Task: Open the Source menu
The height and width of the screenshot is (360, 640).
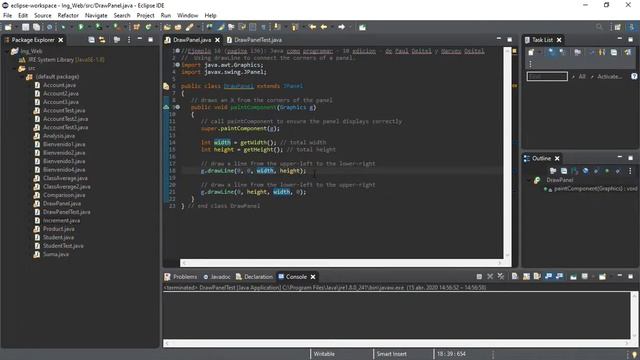Action: [x=43, y=16]
